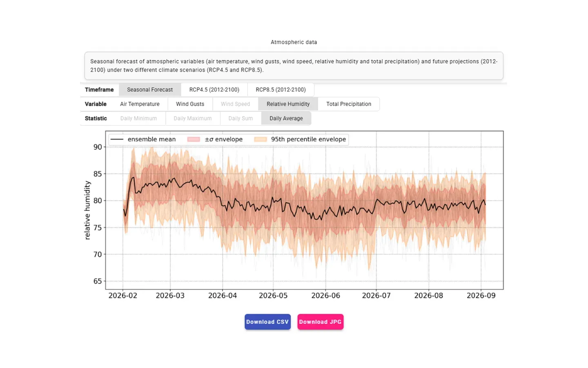Click the 2026-03 x-axis label
This screenshot has height=368, width=588.
point(170,296)
